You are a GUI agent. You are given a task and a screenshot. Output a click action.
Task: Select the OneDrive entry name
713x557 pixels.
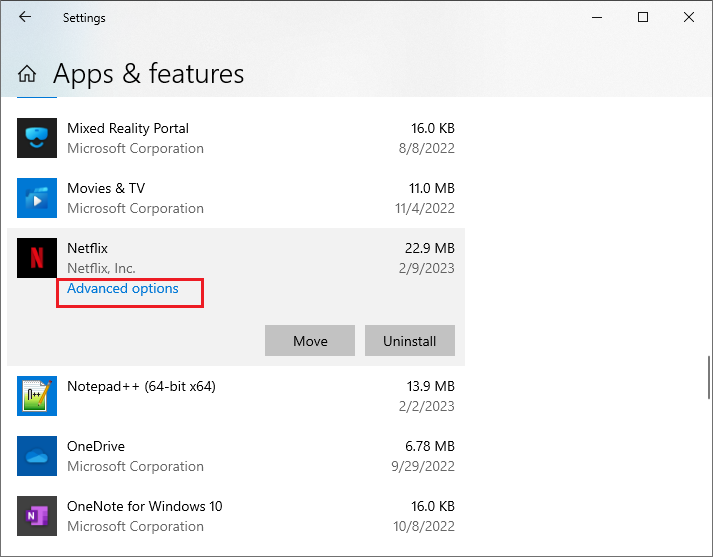pos(96,446)
